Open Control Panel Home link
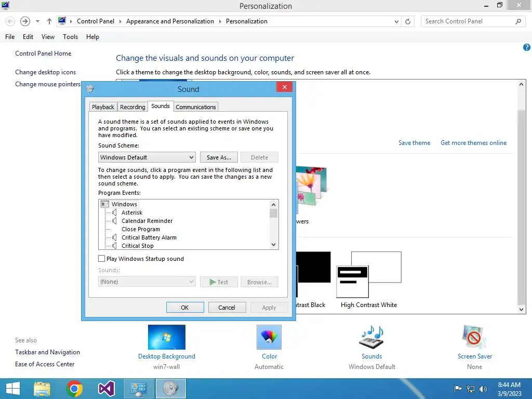532x399 pixels. 43,54
